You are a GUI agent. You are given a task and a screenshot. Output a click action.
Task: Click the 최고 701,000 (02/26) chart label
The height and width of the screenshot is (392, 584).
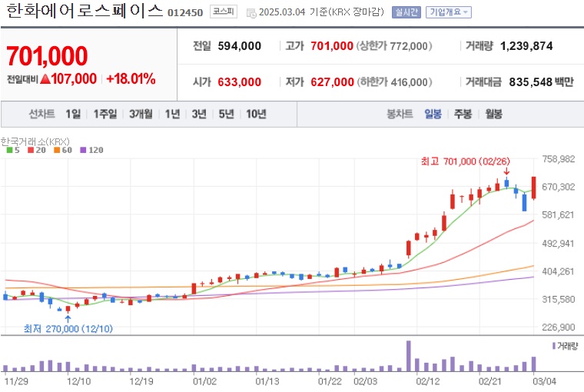(465, 161)
